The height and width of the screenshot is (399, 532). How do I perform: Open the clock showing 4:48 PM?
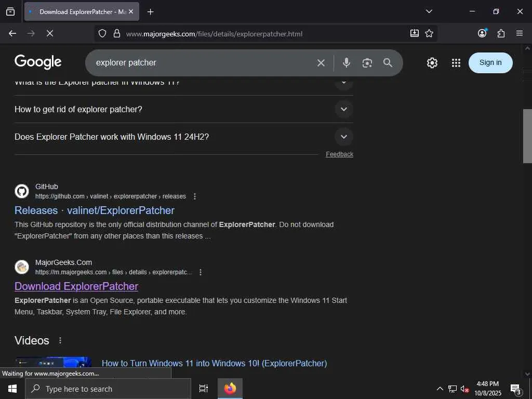tap(487, 389)
